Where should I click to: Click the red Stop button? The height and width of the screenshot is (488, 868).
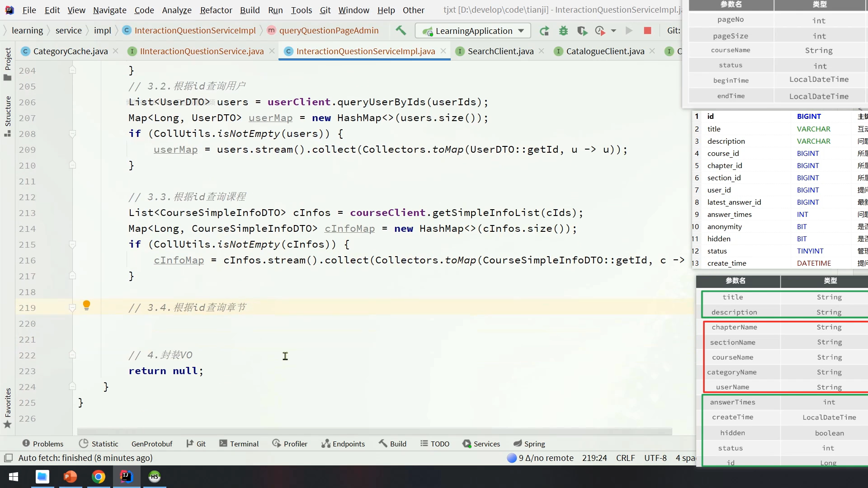pos(647,31)
